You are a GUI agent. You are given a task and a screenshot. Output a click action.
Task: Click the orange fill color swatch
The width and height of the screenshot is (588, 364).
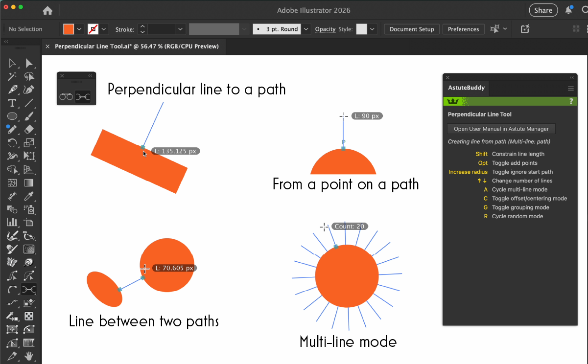(x=69, y=29)
